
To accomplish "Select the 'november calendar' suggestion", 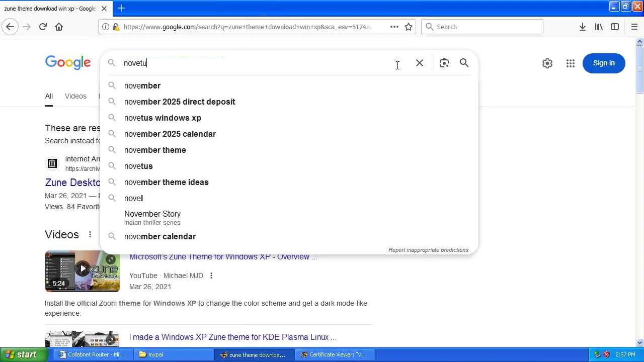I will click(289, 236).
